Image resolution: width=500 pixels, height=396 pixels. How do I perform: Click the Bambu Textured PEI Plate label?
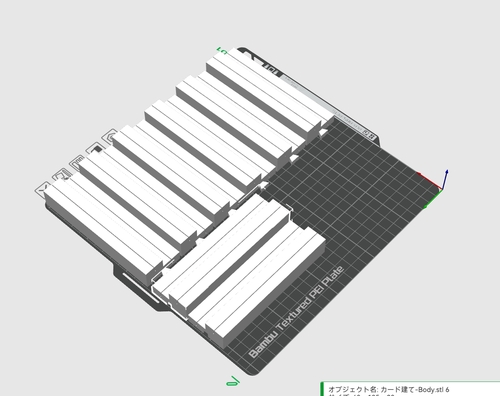[296, 312]
